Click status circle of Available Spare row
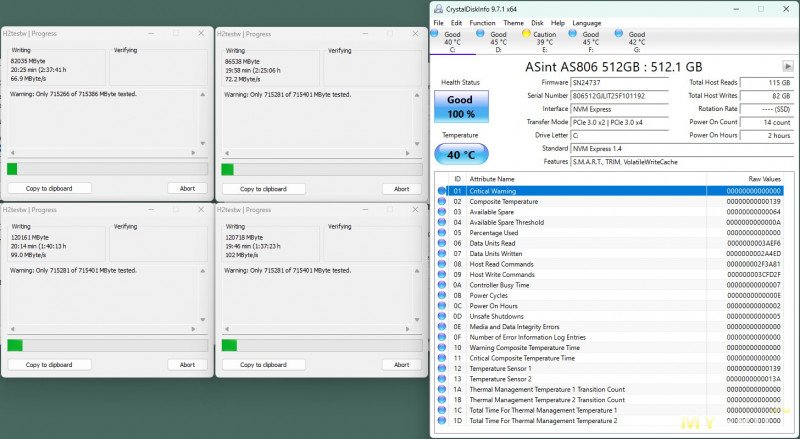Screen dimensions: 800x439 [x=442, y=212]
